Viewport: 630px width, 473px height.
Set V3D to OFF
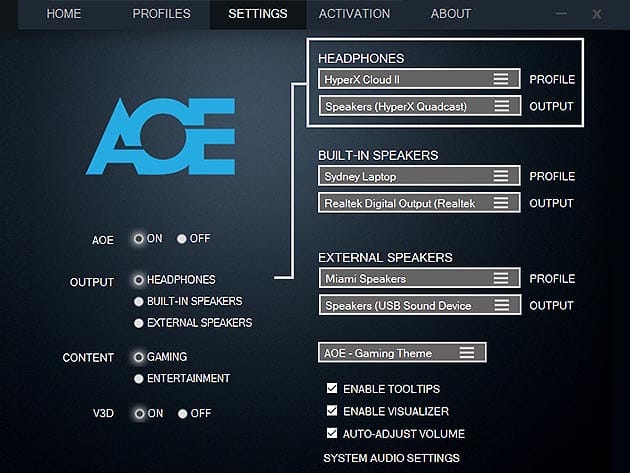pos(183,413)
